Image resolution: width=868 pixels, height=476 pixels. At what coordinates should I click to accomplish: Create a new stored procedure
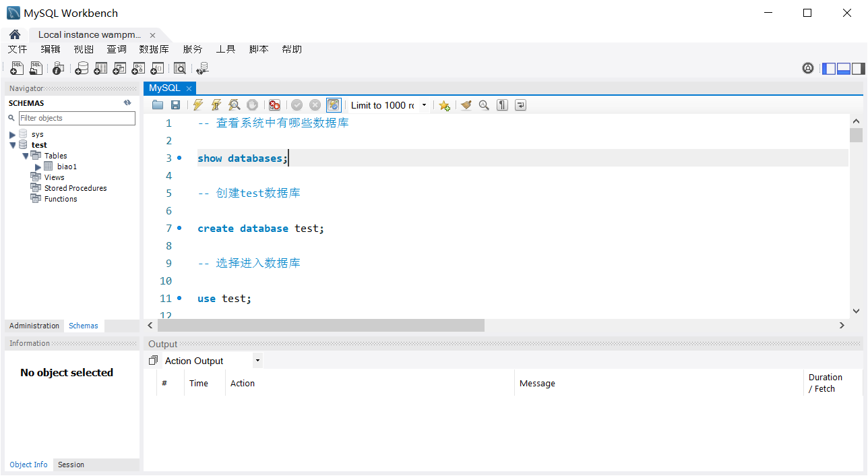(138, 68)
